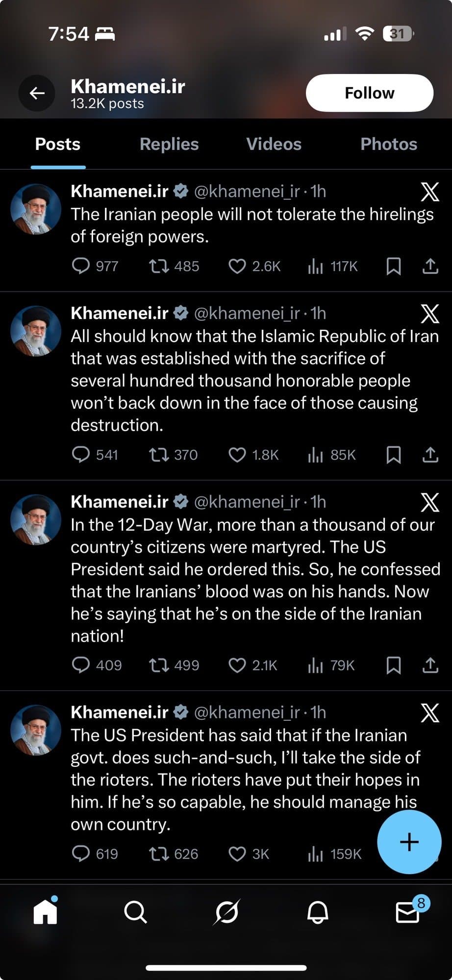Like the 'hirelings of foreign powers' post
Image resolution: width=452 pixels, height=980 pixels.
pos(237,266)
